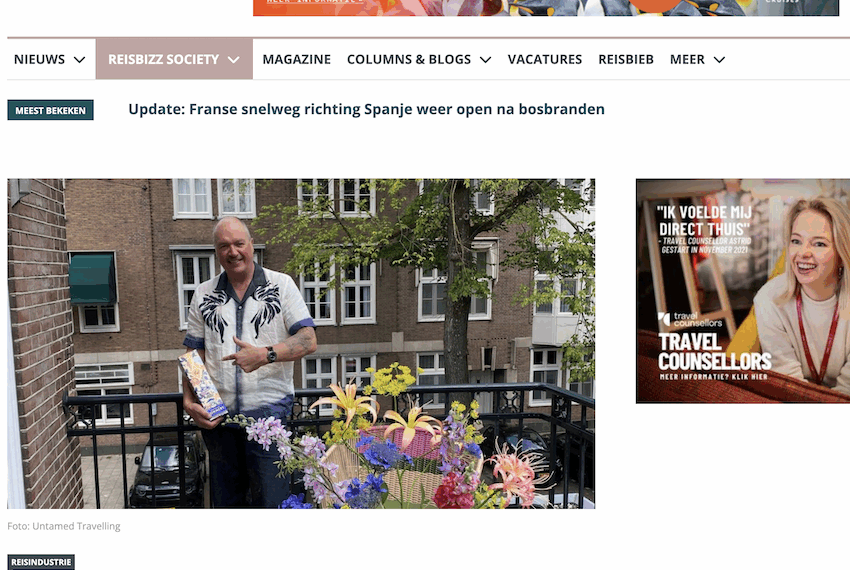This screenshot has width=850, height=570.
Task: Open the man on balcony article photo
Action: [x=301, y=343]
